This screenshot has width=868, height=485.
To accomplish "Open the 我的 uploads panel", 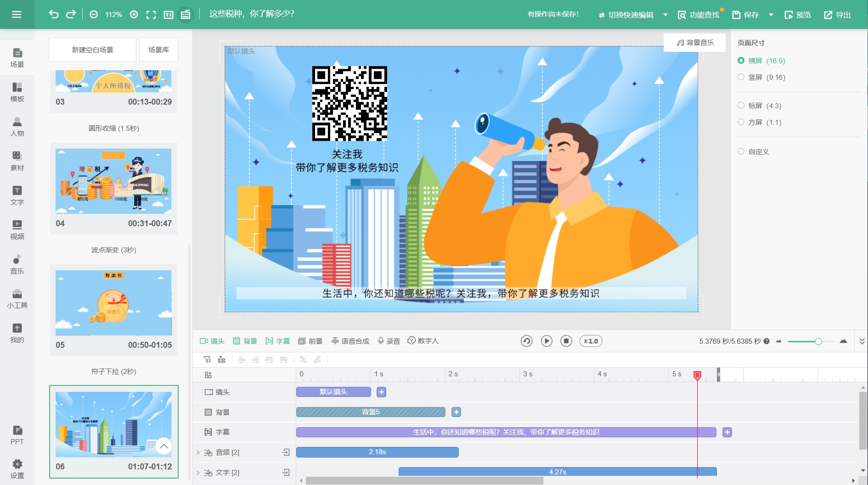I will coord(17,333).
